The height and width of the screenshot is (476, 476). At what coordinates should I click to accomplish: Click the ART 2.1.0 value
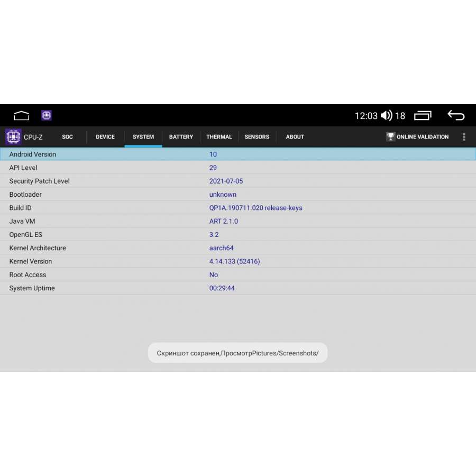[224, 221]
